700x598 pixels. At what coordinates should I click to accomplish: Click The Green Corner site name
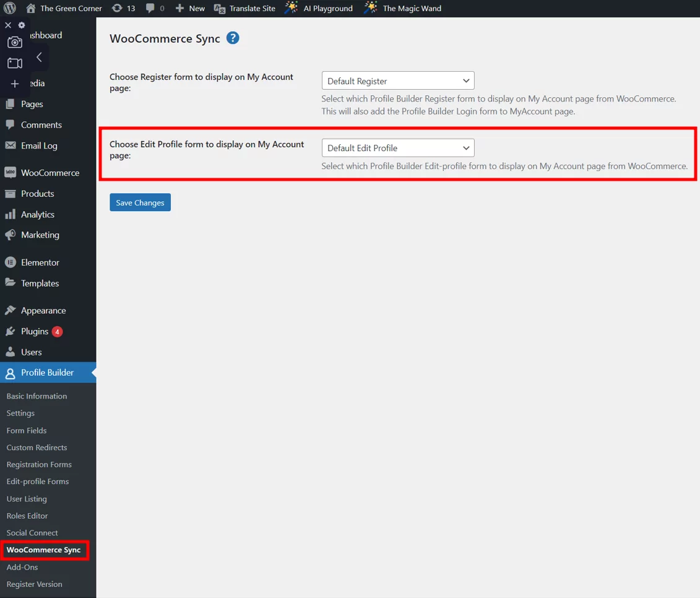[71, 8]
